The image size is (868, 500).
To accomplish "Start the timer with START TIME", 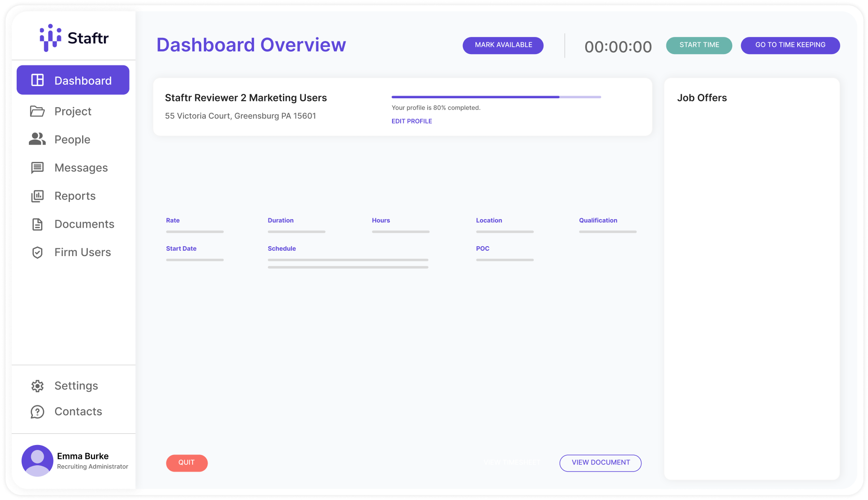I will (699, 45).
